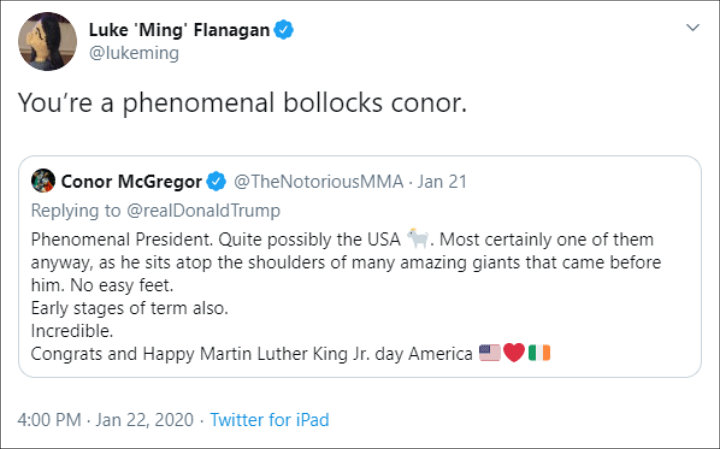Click Conor McGregor's verified checkmark badge

(x=216, y=181)
